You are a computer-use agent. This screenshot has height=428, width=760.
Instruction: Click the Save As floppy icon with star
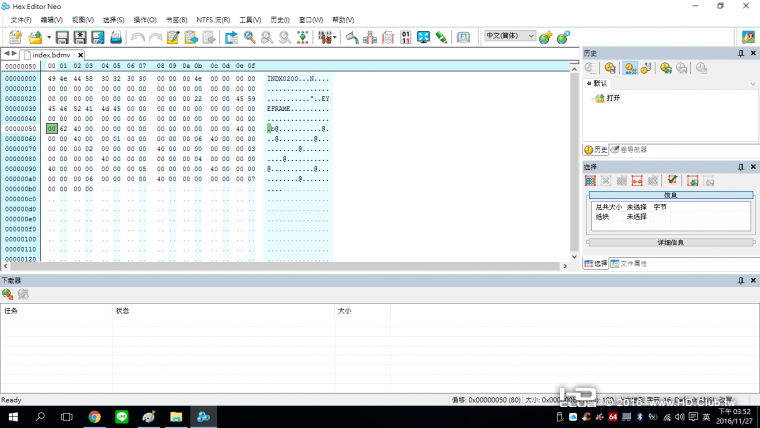79,37
